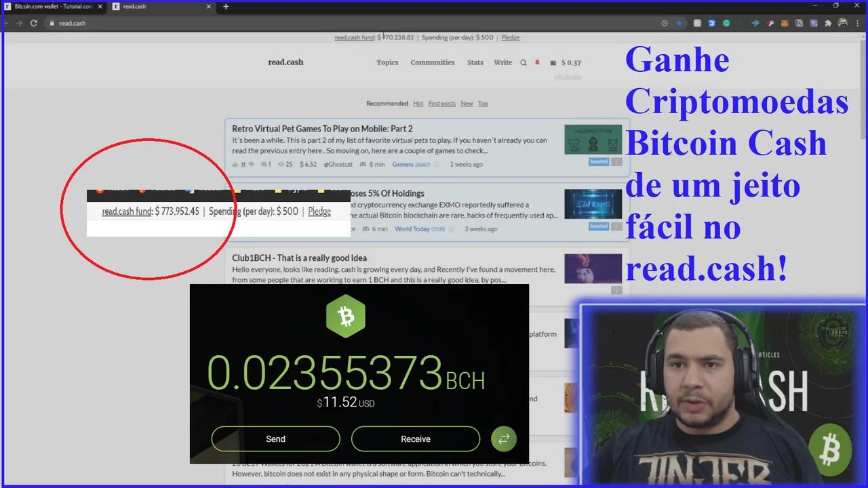The height and width of the screenshot is (488, 868).
Task: Reload the page with the refresh icon
Action: 33,22
